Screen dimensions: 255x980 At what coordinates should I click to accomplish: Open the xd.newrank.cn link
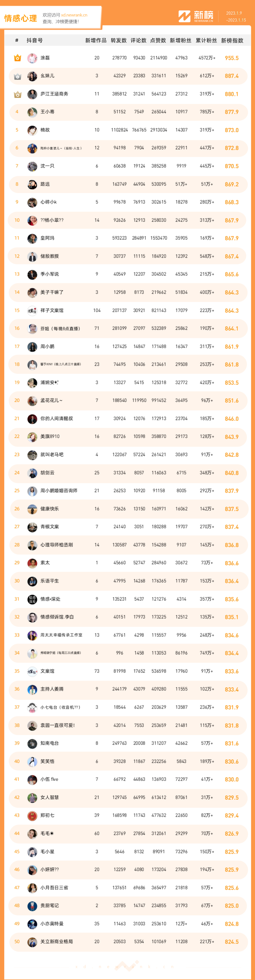click(x=74, y=15)
